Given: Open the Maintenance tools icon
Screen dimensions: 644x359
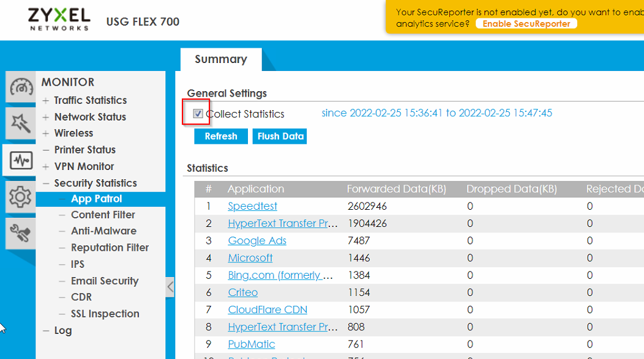Looking at the screenshot, I should [21, 233].
